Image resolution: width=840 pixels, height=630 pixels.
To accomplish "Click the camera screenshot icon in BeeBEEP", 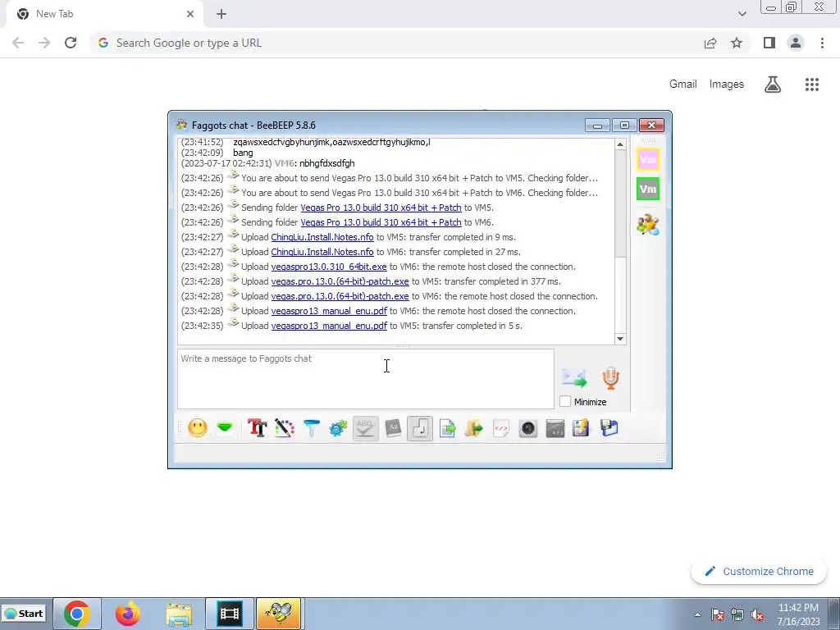I will pos(528,428).
